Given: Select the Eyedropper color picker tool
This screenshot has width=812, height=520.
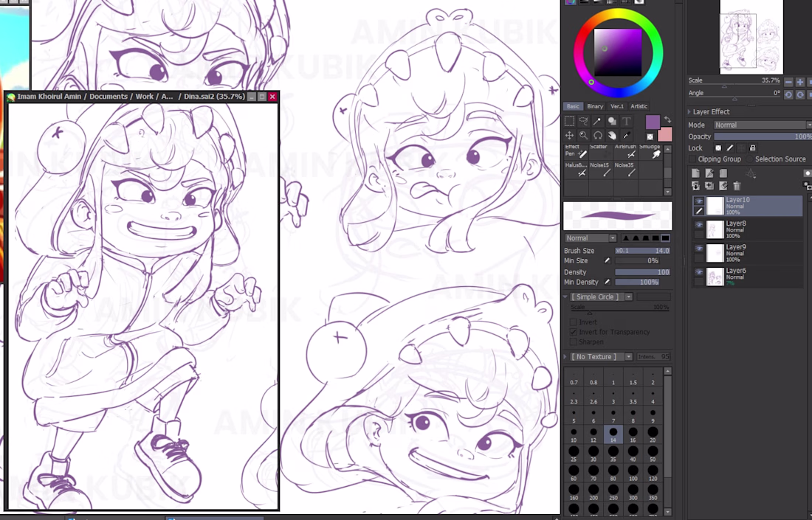Looking at the screenshot, I should click(626, 136).
